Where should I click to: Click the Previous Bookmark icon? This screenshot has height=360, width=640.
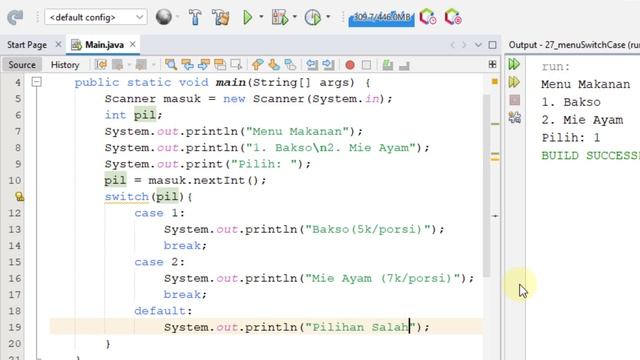tap(258, 64)
